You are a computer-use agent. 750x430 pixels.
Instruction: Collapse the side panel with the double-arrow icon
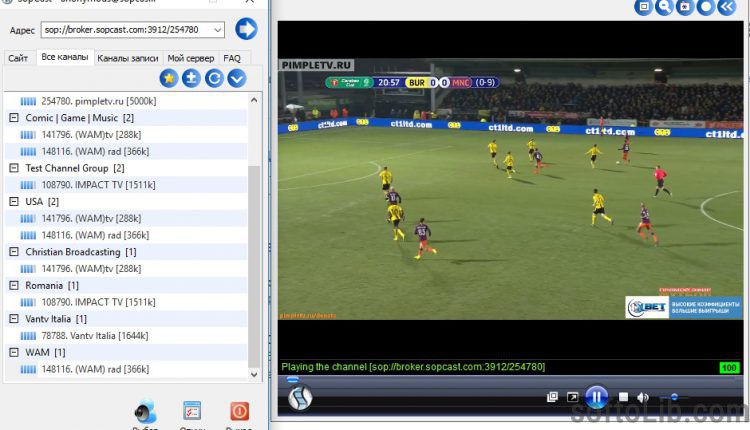[727, 7]
